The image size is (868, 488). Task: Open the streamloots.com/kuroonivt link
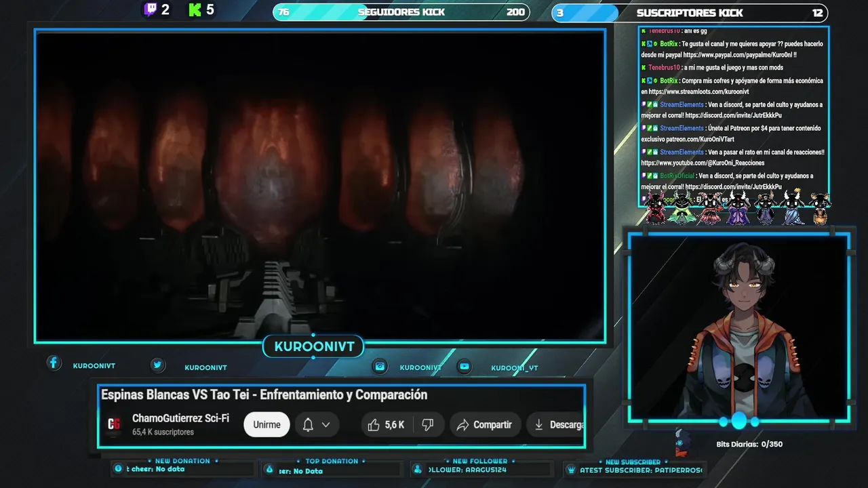tap(698, 91)
